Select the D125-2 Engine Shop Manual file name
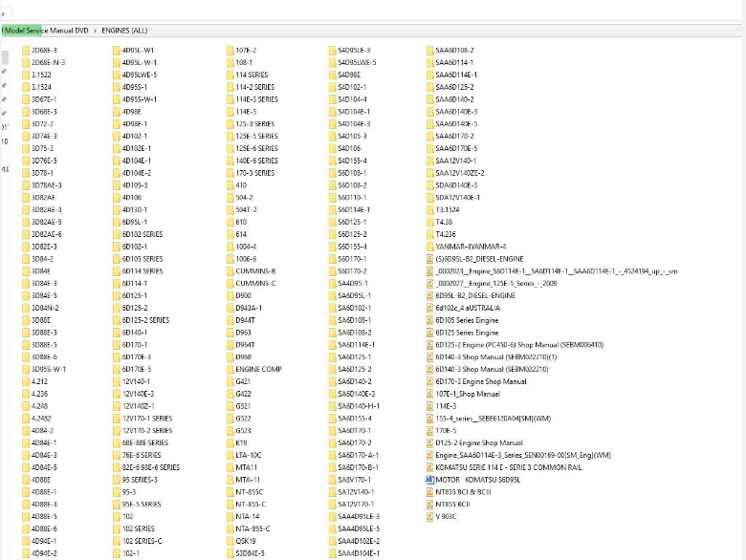 (479, 443)
